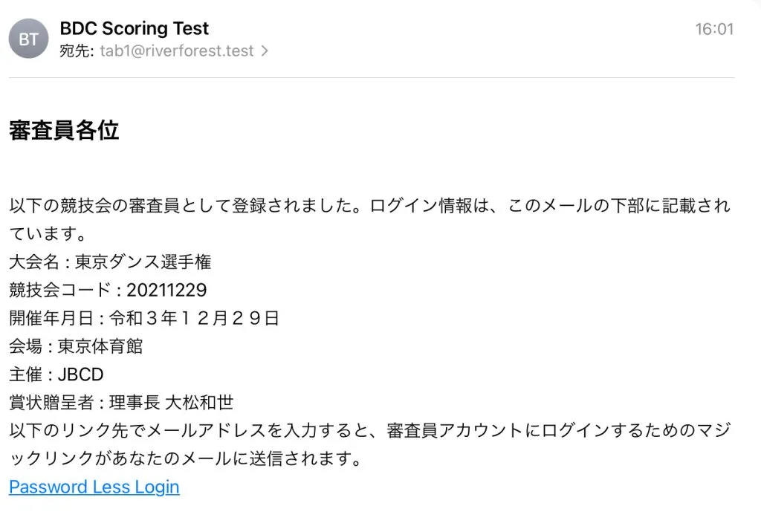Open the Password Less Login link
Image resolution: width=761 pixels, height=532 pixels.
pos(94,487)
